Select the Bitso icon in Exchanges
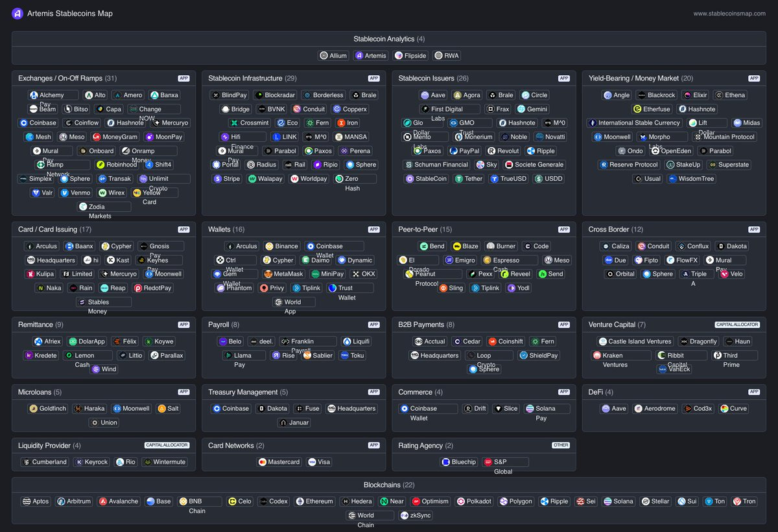This screenshot has width=778, height=532. point(68,110)
